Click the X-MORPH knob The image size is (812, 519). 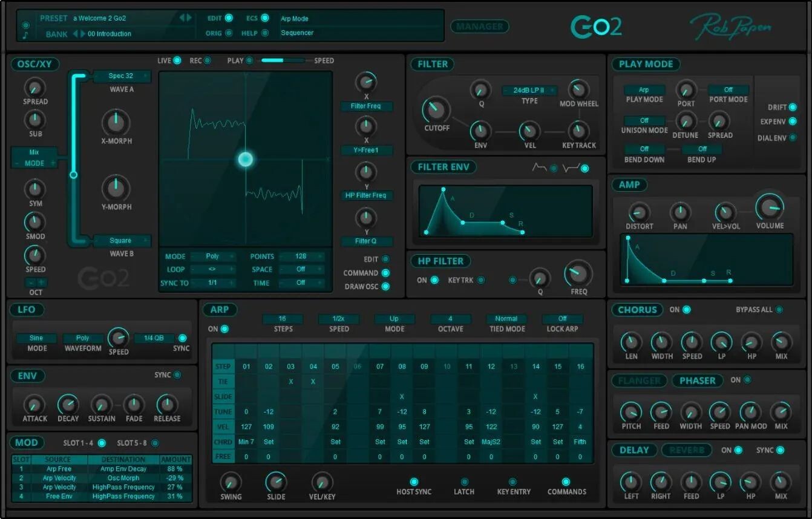116,123
